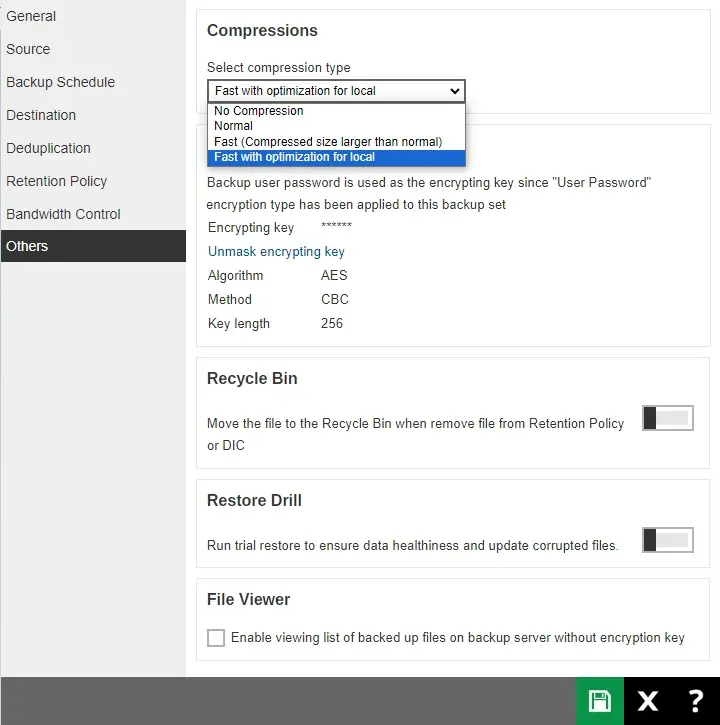The width and height of the screenshot is (720, 725).
Task: Click the green Save disk icon
Action: (x=599, y=701)
